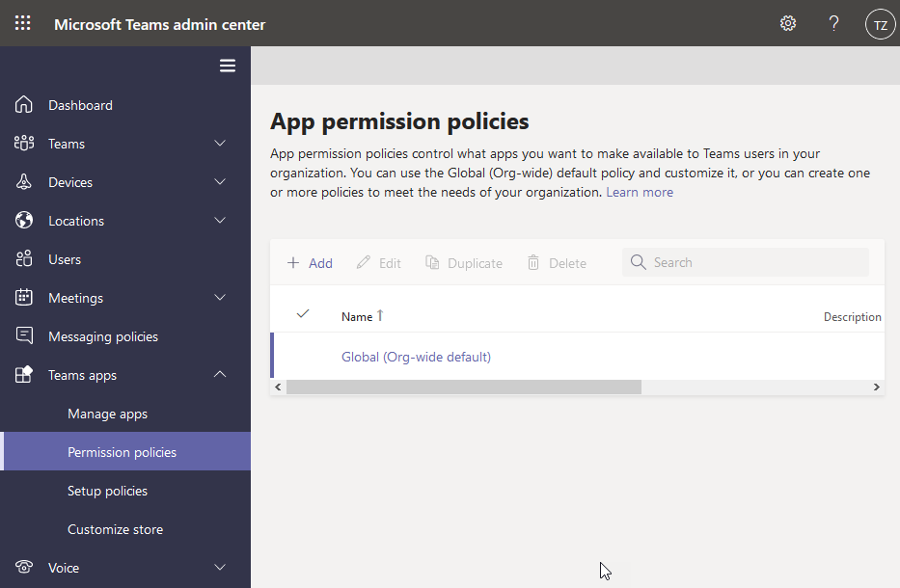Click the Teams apps icon

pyautogui.click(x=21, y=374)
